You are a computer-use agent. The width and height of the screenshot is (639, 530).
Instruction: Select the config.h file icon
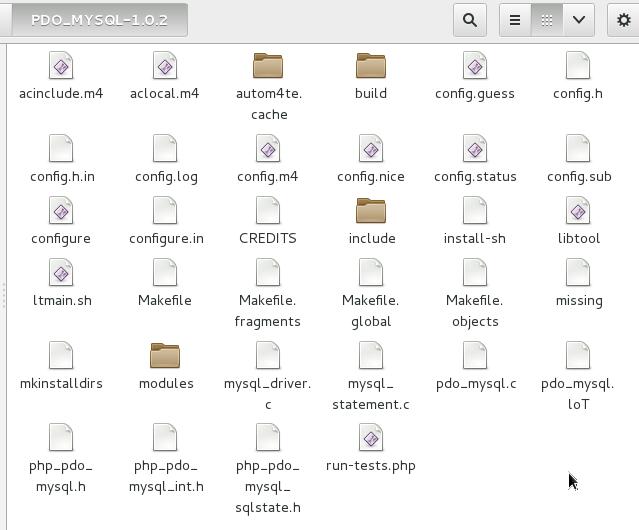tap(578, 65)
